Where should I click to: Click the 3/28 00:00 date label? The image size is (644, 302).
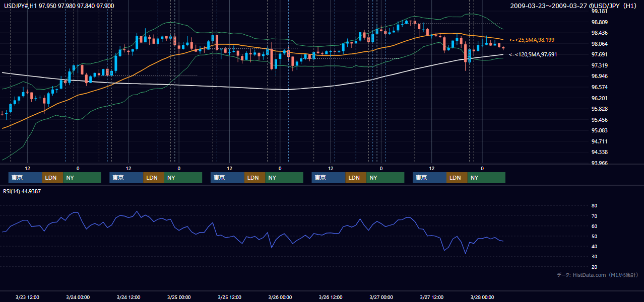[482, 297]
